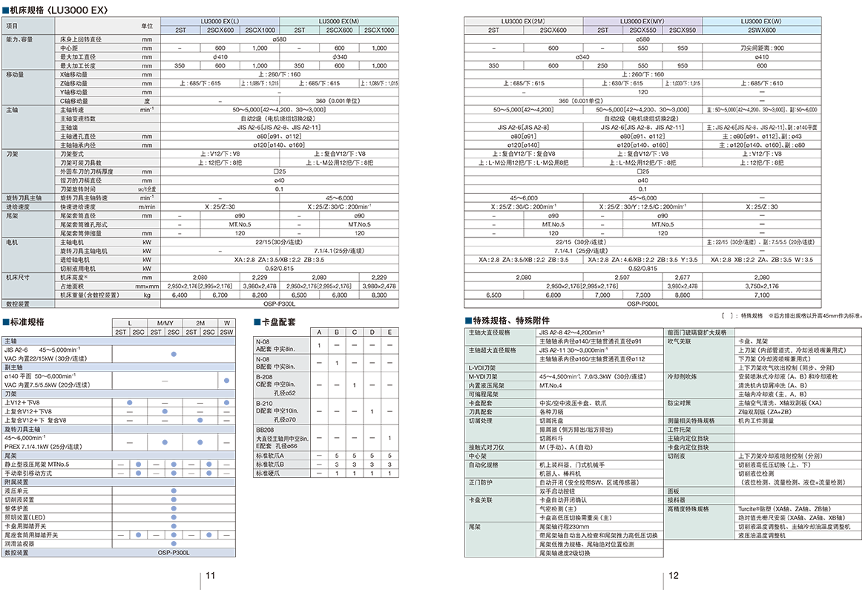Click the first 尾架 diamond in L 2SC column
Screen dimensions: 868x590
[x=138, y=465]
